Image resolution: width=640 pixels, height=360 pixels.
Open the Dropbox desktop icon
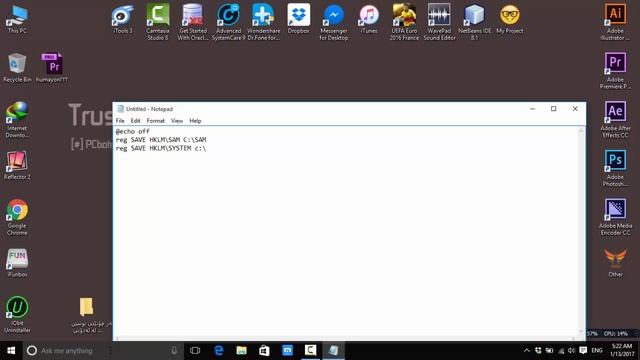pyautogui.click(x=298, y=19)
